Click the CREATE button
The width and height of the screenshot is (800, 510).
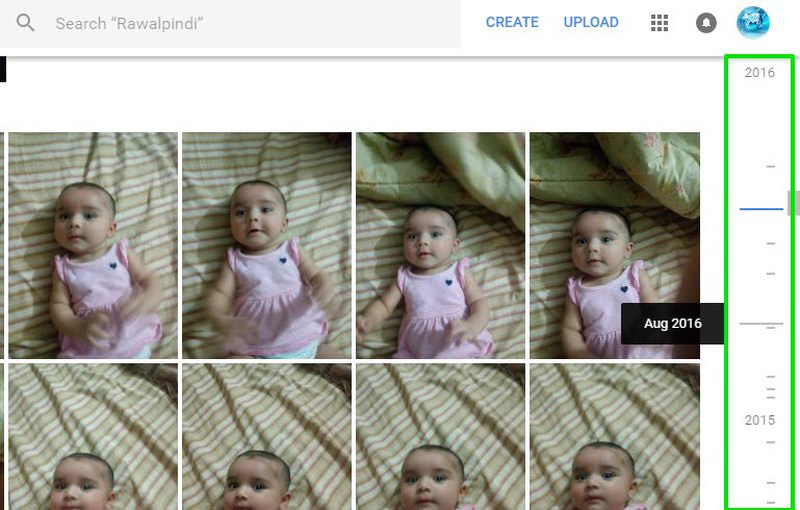512,22
